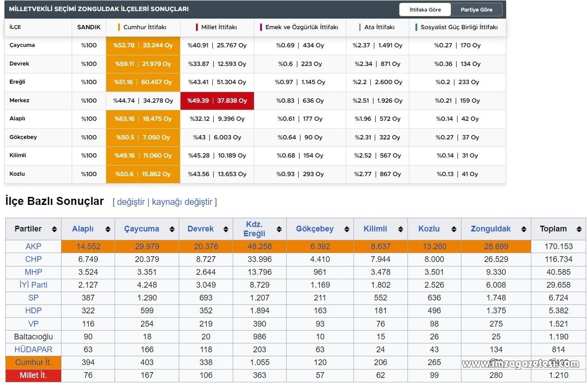
Task: Open the Çaycuma column header link
Action: [x=142, y=229]
